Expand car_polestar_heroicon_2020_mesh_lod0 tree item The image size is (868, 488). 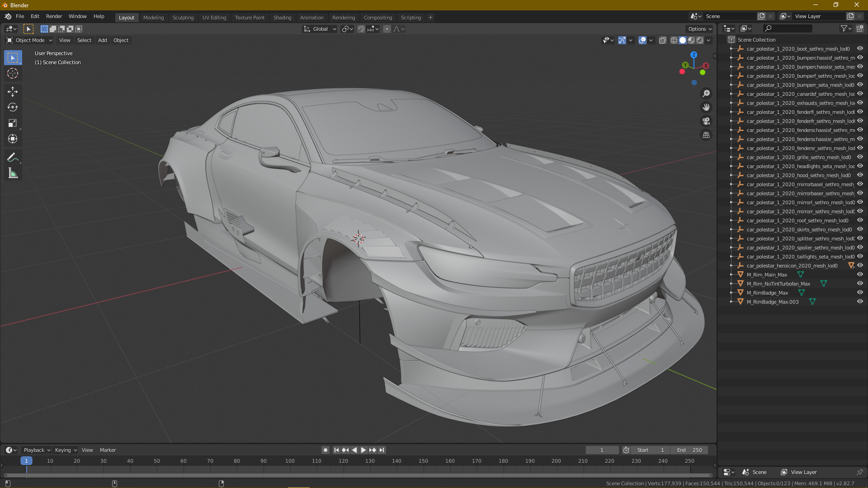pyautogui.click(x=730, y=265)
